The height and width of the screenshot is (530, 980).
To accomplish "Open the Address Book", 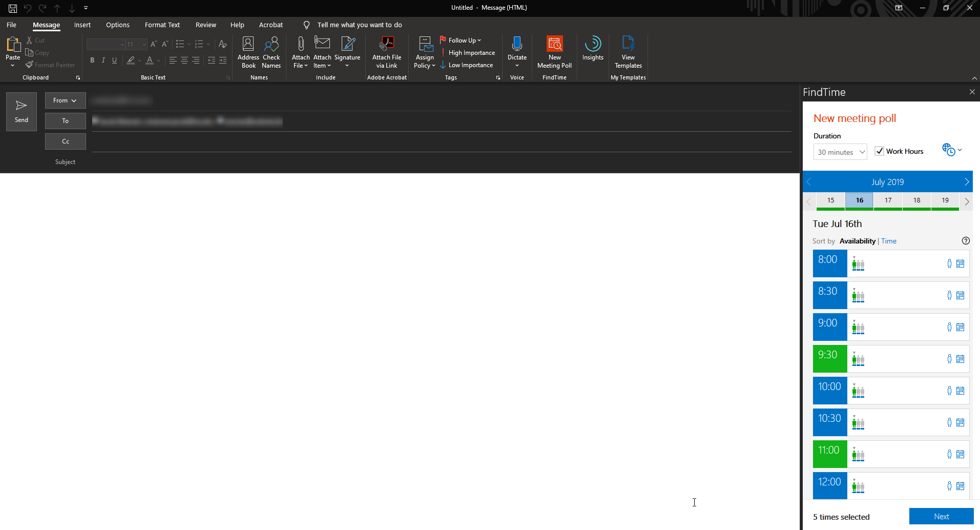I will [x=248, y=52].
